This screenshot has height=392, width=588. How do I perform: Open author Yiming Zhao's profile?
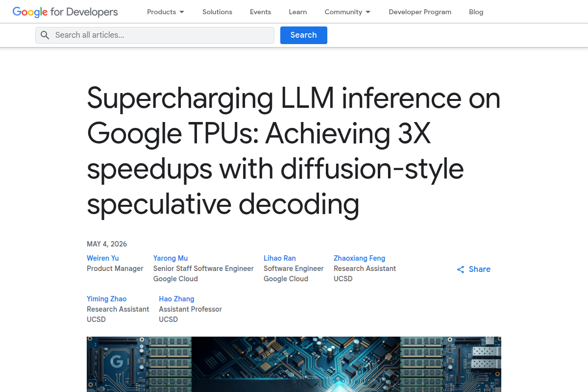pyautogui.click(x=107, y=299)
